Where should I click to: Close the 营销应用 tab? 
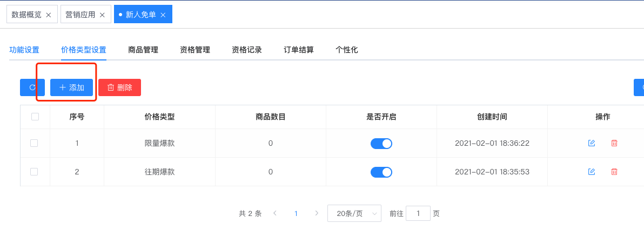[102, 15]
